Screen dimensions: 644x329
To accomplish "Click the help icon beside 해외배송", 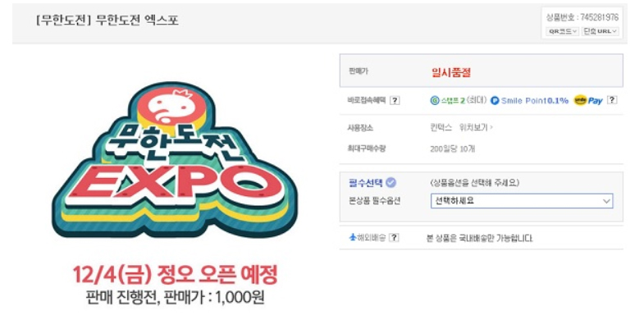I will (394, 237).
